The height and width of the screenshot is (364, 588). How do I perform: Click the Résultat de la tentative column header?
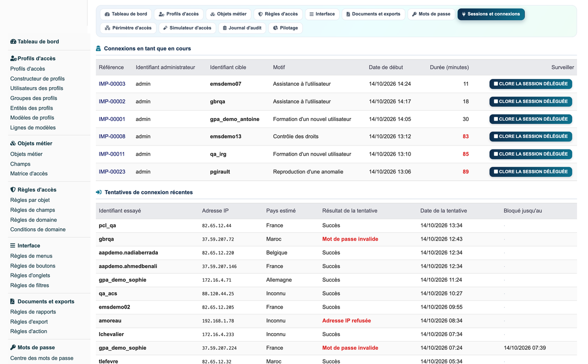[350, 211]
